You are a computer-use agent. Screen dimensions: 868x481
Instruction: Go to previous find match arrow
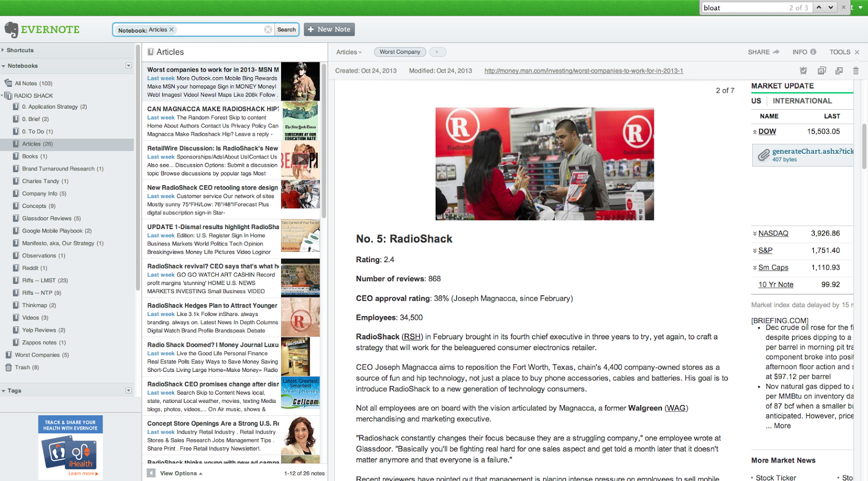pos(819,8)
